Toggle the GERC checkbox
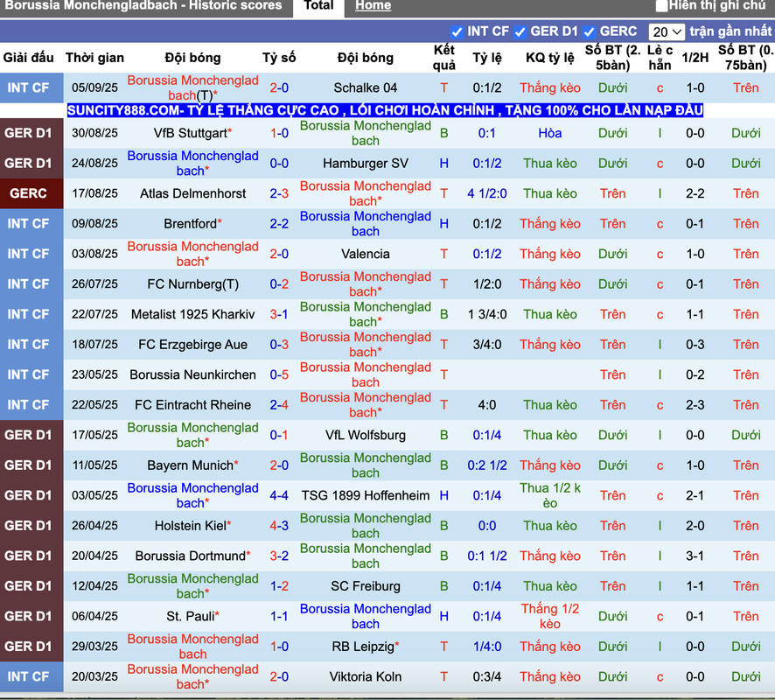 (589, 32)
